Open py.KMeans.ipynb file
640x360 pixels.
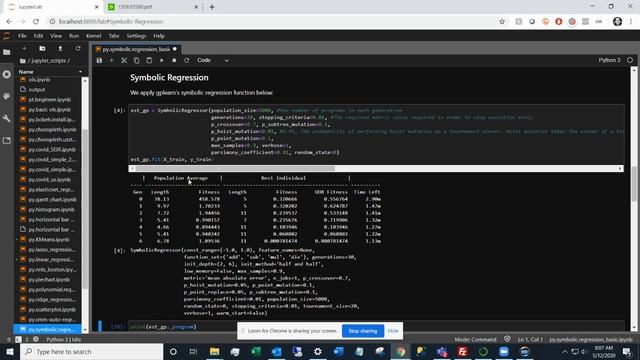(x=49, y=240)
